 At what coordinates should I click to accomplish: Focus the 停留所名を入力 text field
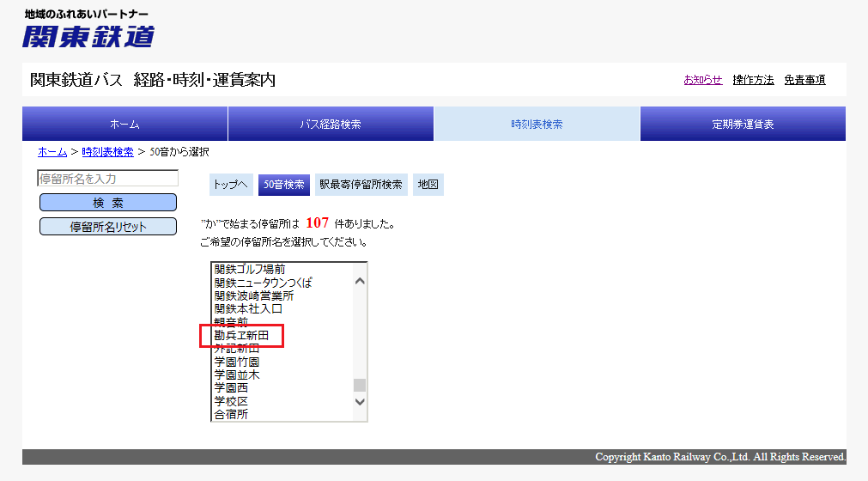[x=107, y=179]
